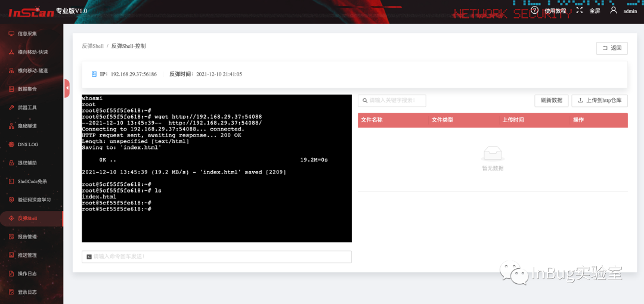The width and height of the screenshot is (644, 304).
Task: Click the 反弹Shell breadcrumb link
Action: point(93,46)
